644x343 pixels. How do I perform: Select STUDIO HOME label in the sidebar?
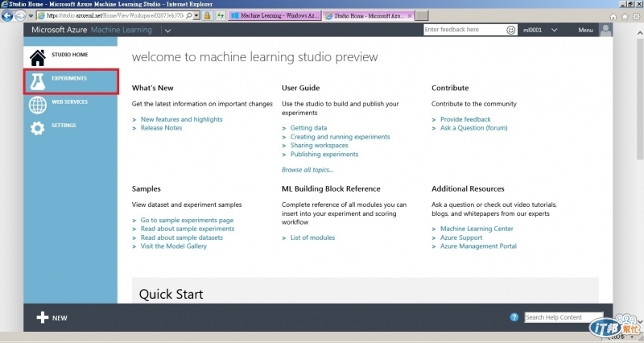pos(70,54)
